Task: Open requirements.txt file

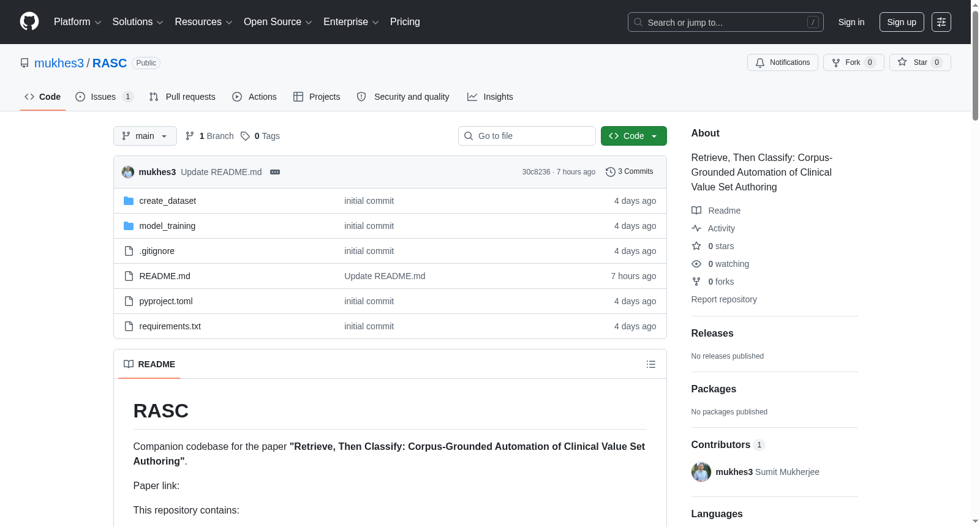Action: tap(170, 326)
